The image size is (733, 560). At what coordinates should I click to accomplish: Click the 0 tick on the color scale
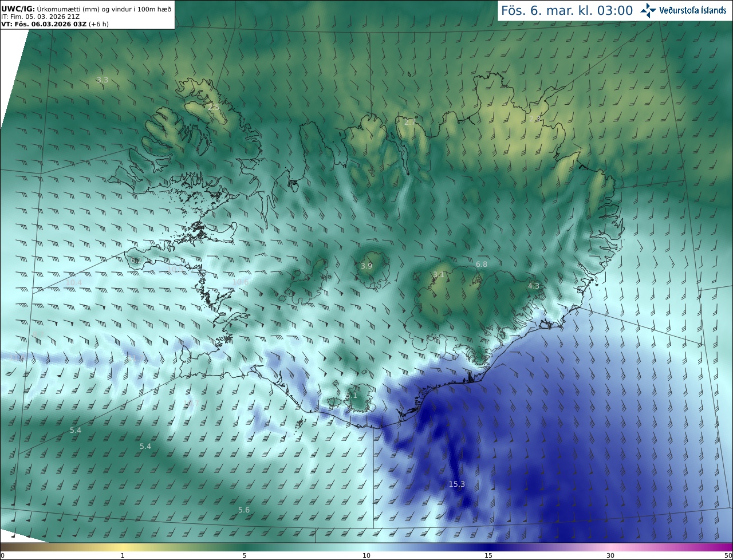2,556
